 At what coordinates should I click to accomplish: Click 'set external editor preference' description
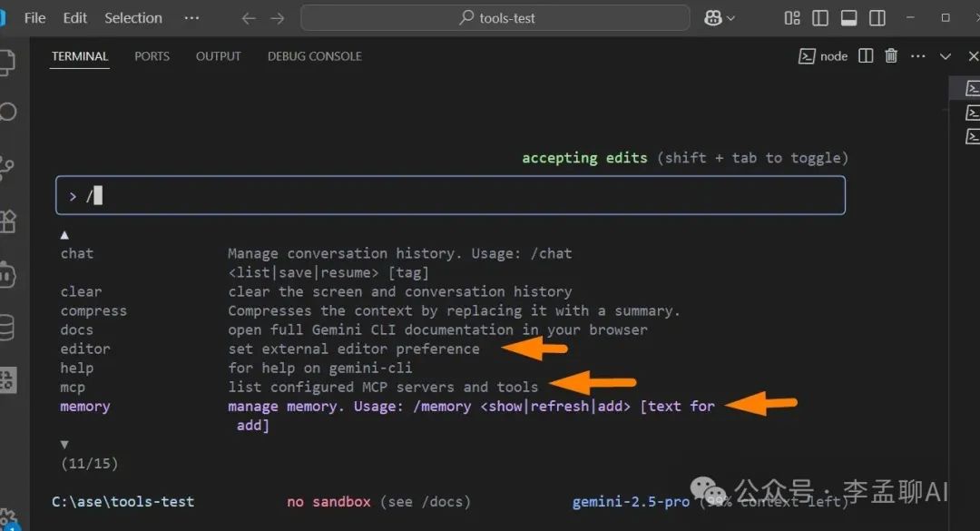(x=354, y=349)
